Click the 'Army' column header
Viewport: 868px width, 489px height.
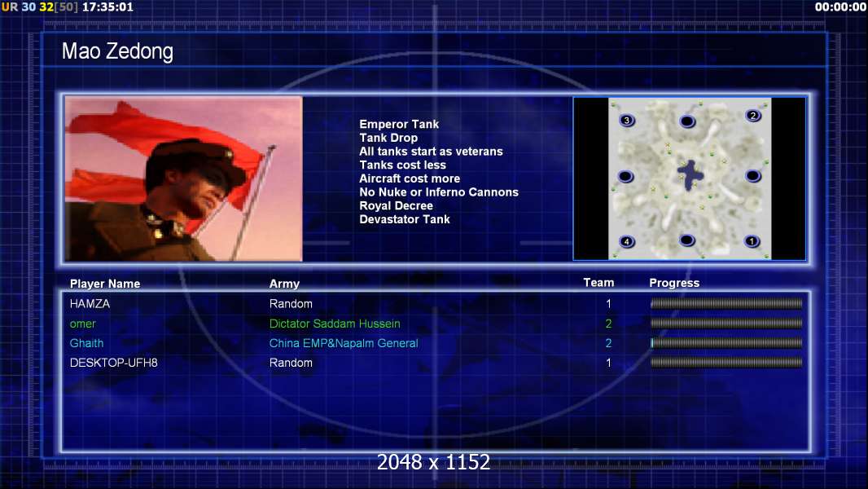tap(284, 284)
